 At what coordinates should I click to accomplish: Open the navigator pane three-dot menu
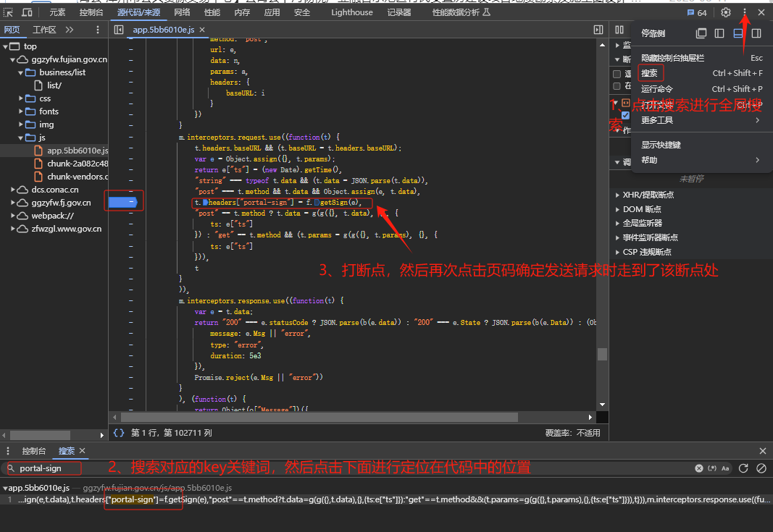(x=98, y=30)
